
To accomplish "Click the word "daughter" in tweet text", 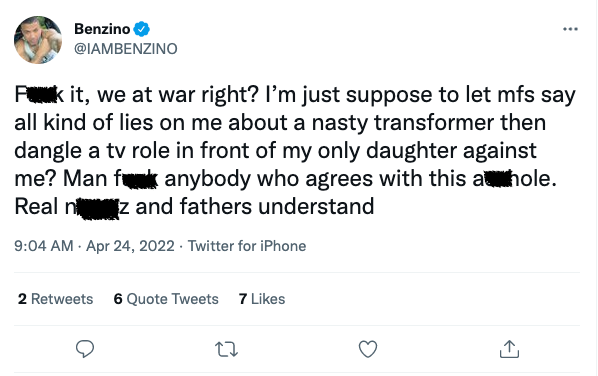I will [x=411, y=151].
